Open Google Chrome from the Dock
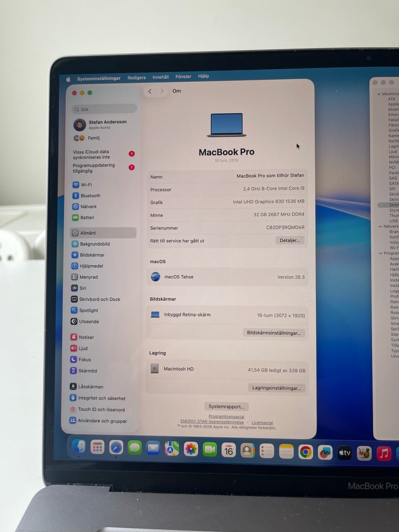This screenshot has height=532, width=399. coord(305,452)
